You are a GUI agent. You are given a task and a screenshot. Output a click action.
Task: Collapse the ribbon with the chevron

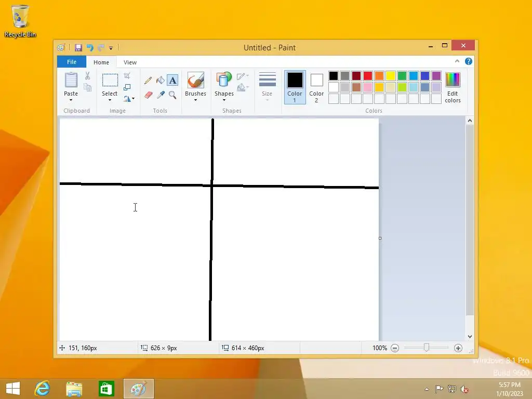point(457,61)
